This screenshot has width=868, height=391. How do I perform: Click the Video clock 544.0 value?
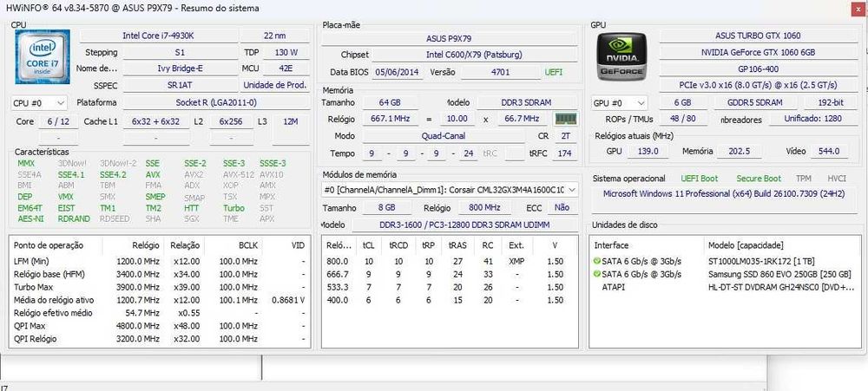point(829,151)
